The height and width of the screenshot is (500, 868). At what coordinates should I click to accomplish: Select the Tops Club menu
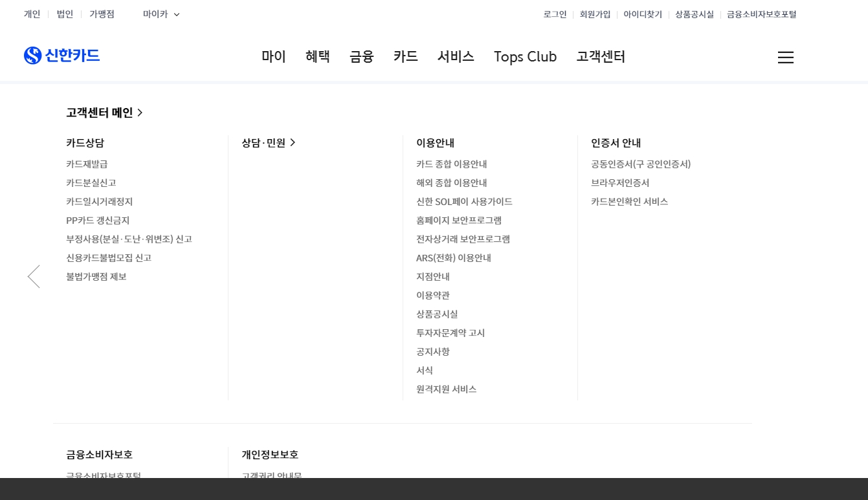tap(525, 57)
